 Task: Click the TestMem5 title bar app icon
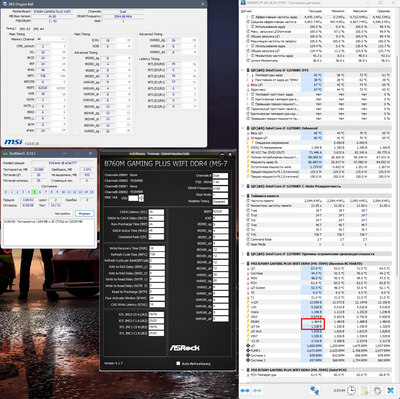click(x=5, y=153)
